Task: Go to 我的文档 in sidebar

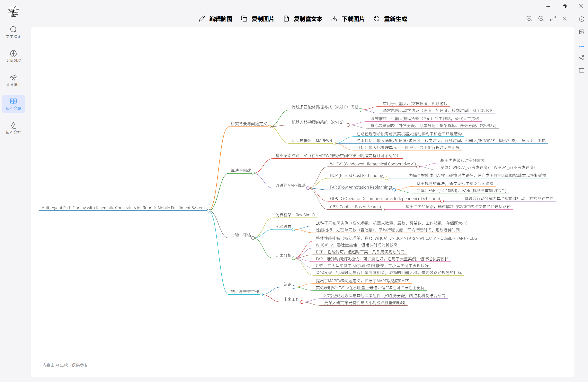Action: pyautogui.click(x=13, y=128)
